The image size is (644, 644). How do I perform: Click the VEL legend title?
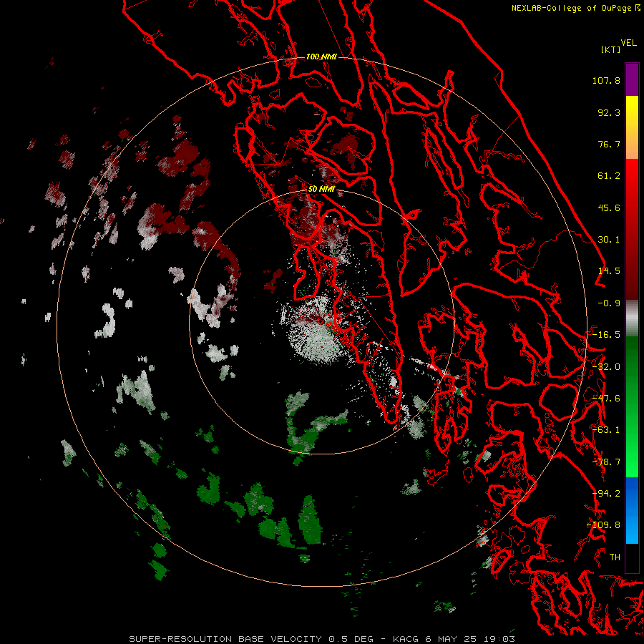click(x=628, y=43)
